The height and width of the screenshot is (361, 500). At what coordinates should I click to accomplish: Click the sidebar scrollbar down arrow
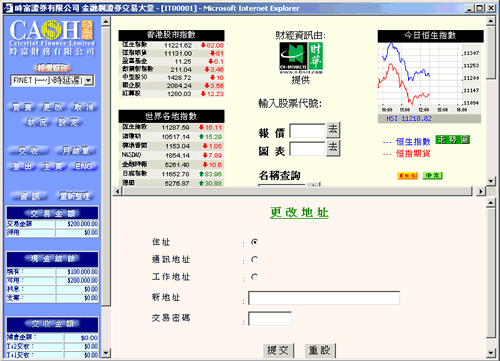pyautogui.click(x=106, y=353)
